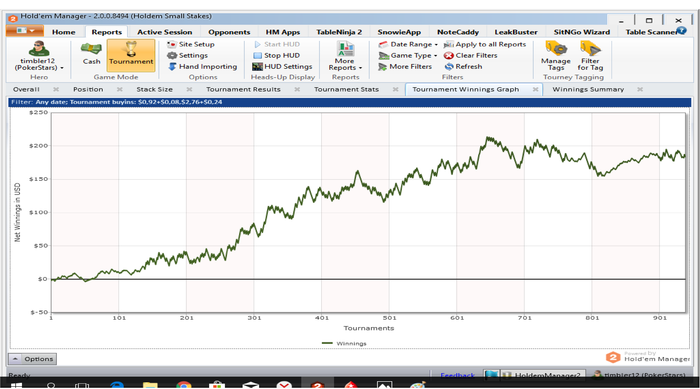Close the Winnings Summary tab

point(640,89)
